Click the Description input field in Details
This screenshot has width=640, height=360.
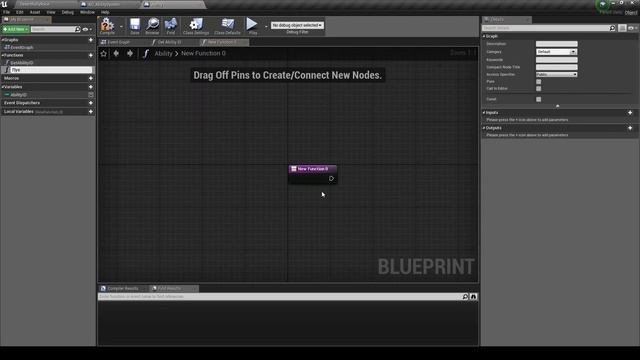coord(556,44)
